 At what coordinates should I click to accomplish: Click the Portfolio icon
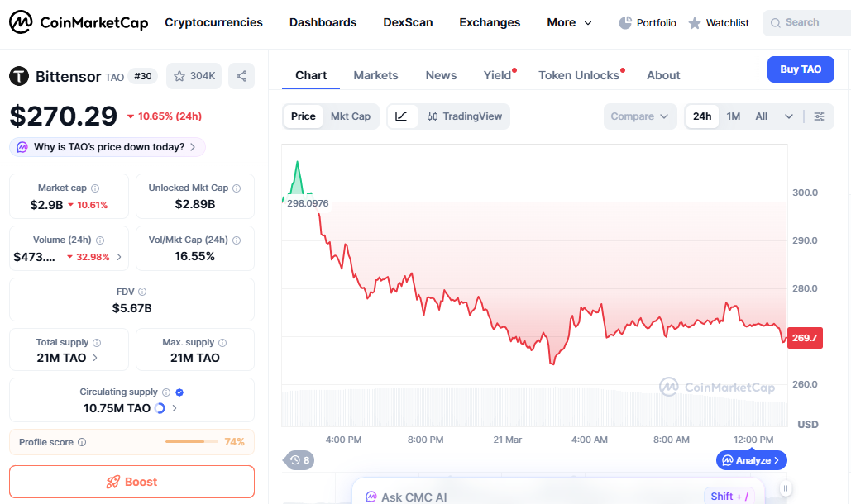tap(626, 22)
